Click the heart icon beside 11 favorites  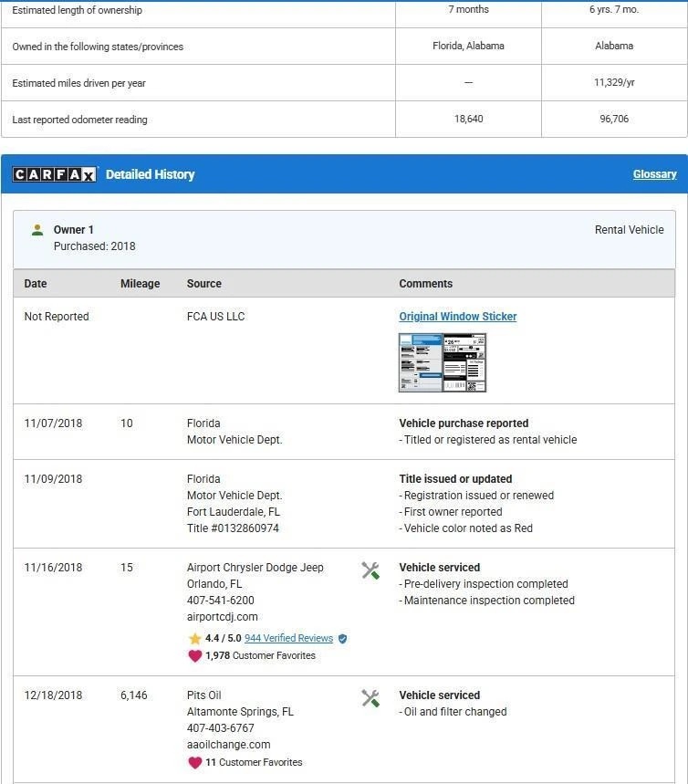194,762
